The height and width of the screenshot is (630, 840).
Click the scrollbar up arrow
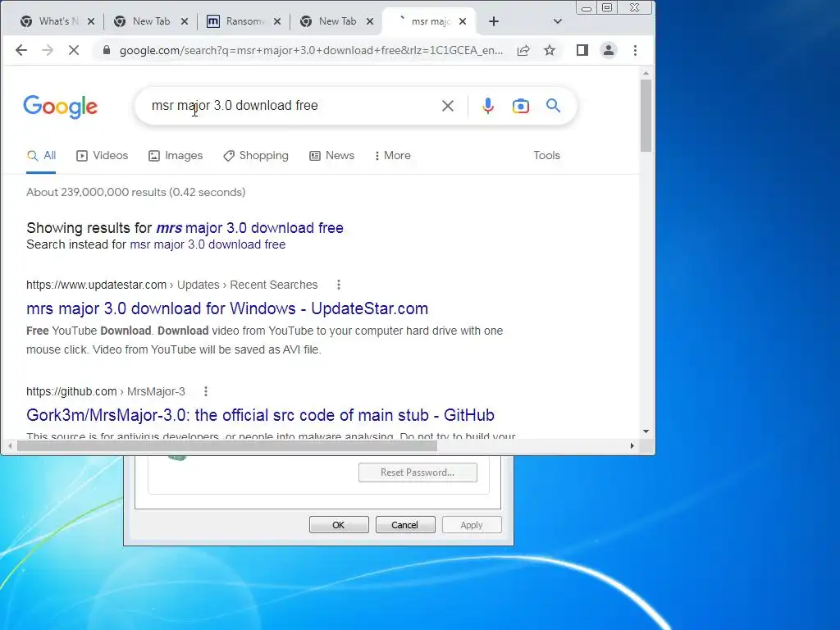[646, 73]
